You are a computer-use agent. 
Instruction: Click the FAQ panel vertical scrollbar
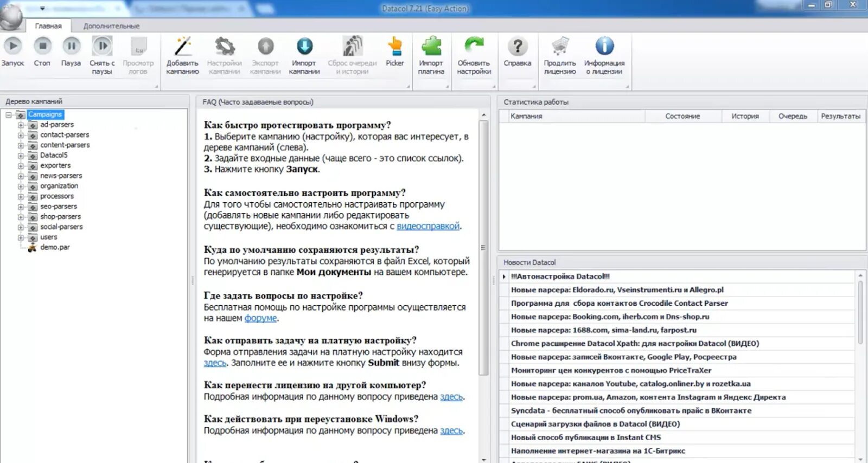(483, 247)
